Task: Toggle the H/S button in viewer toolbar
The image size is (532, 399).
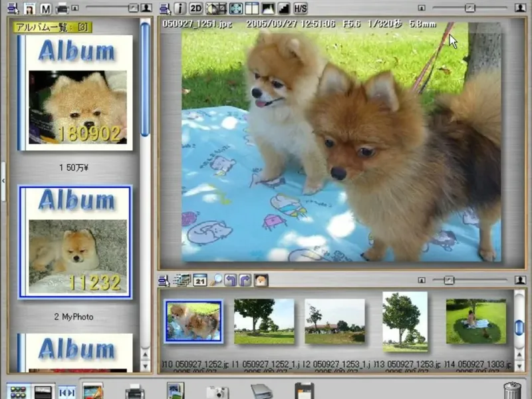Action: coord(300,9)
